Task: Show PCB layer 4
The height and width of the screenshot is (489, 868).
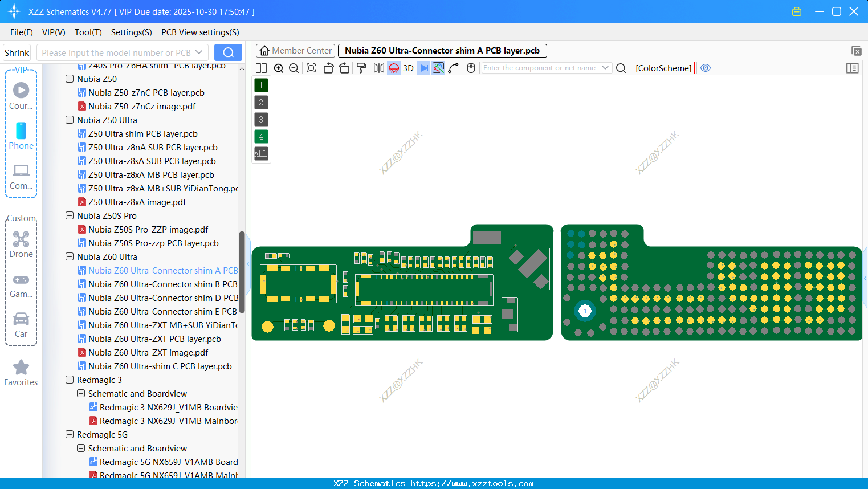Action: point(261,137)
